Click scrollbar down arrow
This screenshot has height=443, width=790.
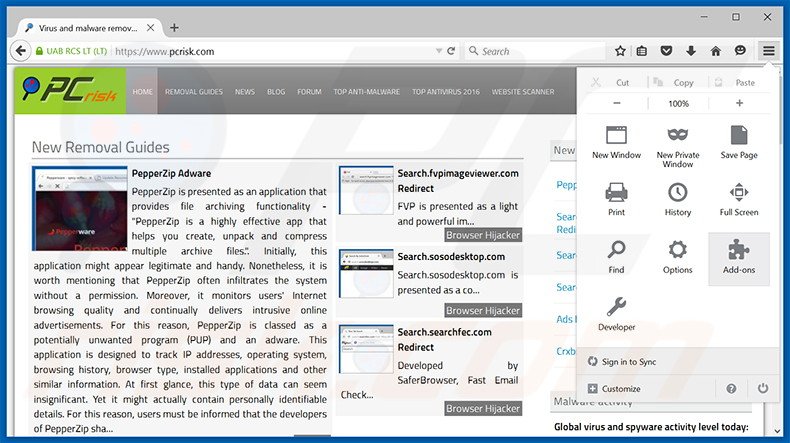(x=777, y=431)
